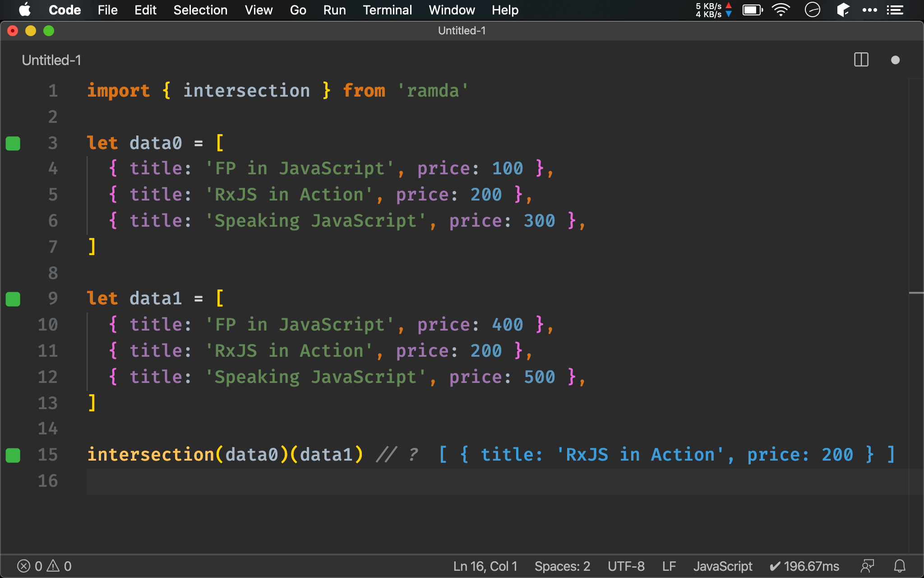Click the split editor icon
924x578 pixels.
tap(861, 59)
